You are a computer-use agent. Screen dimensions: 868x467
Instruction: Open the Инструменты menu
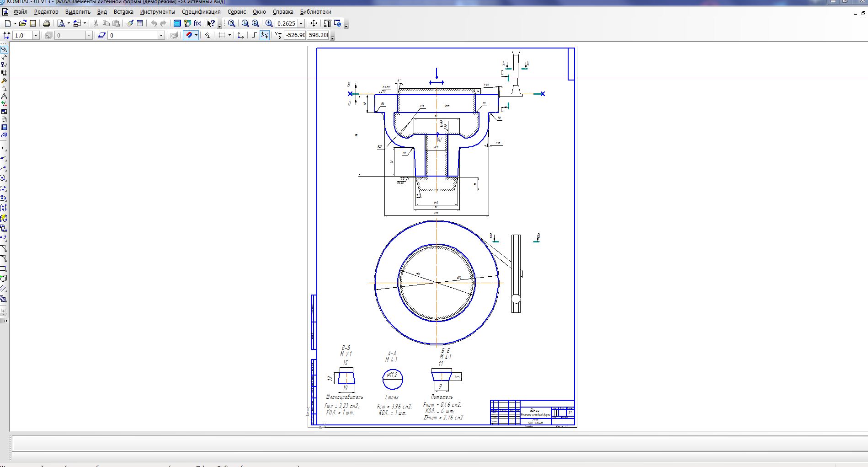[157, 12]
